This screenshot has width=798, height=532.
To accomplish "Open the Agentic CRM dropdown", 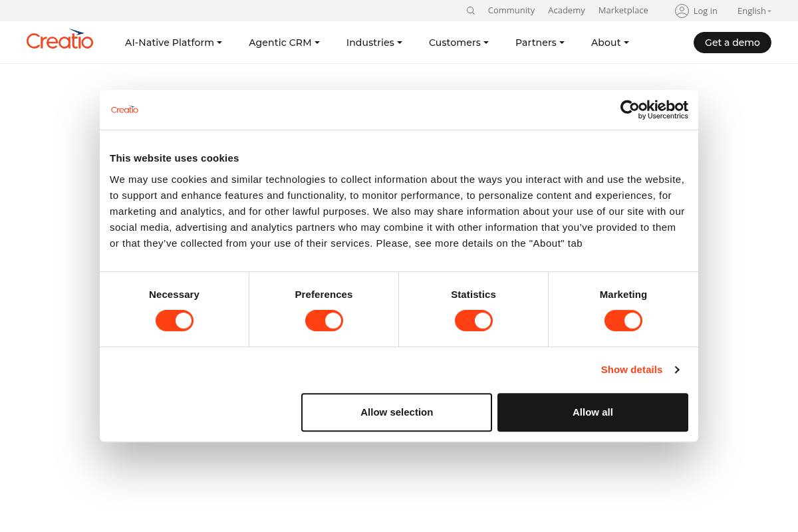I will pos(284,43).
